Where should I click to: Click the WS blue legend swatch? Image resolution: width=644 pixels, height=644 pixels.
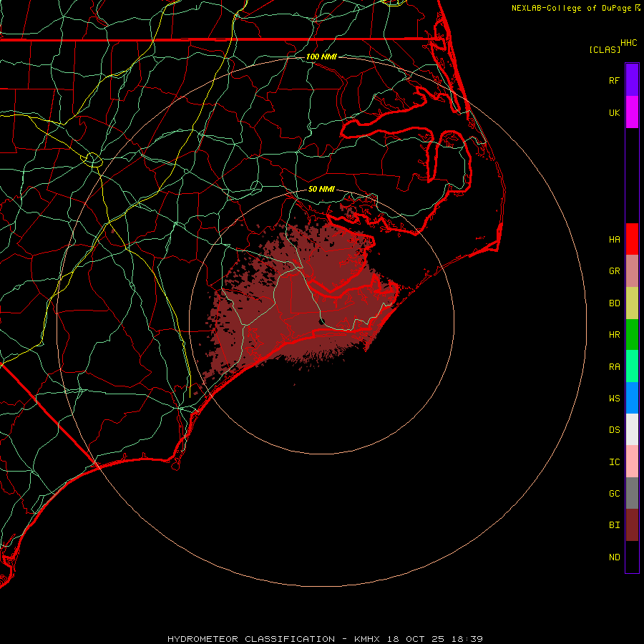click(632, 398)
